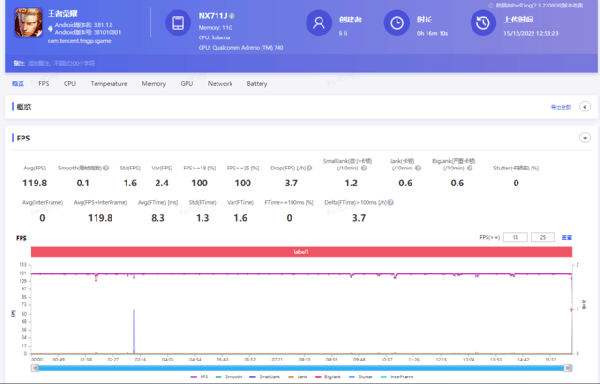Toggle the Jank series in chart legend

coord(297,377)
